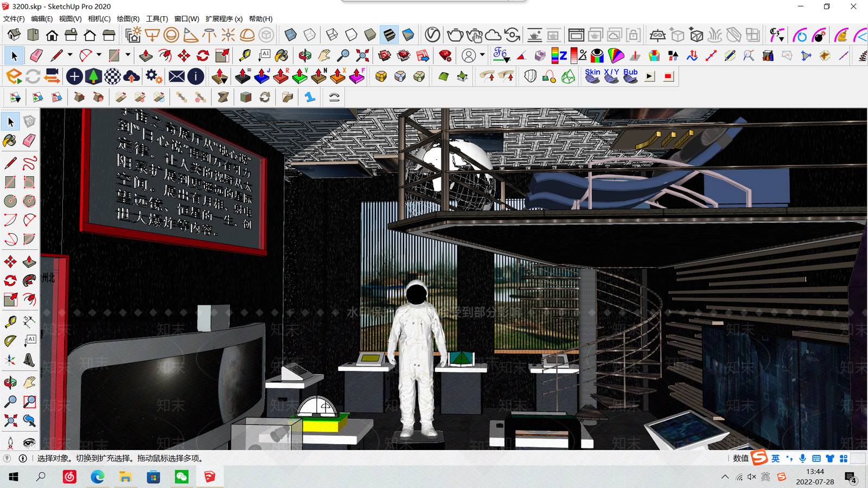Expand the arc tool dropdown arrow

[x=99, y=55]
